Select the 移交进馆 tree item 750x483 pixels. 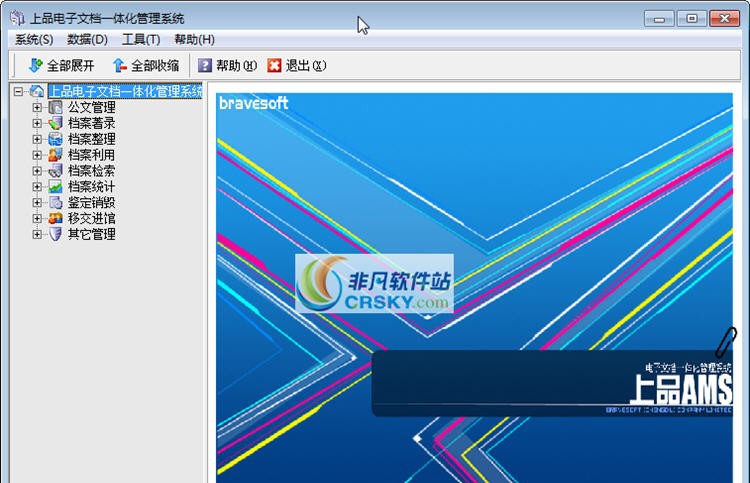(91, 219)
